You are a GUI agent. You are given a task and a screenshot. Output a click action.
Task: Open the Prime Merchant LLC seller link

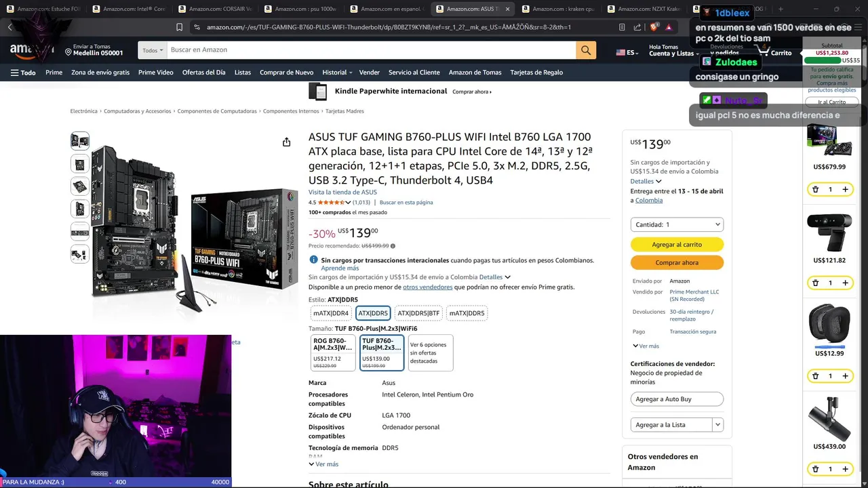(x=694, y=296)
